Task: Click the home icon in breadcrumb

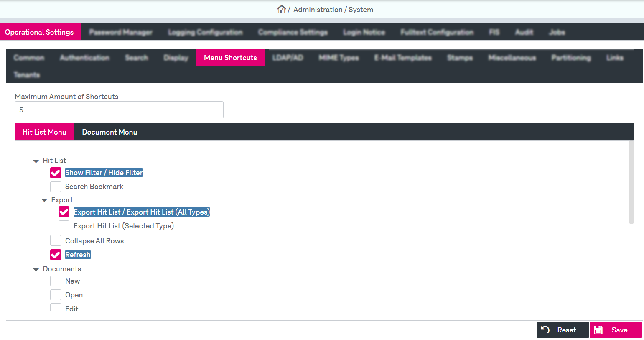Action: [281, 9]
